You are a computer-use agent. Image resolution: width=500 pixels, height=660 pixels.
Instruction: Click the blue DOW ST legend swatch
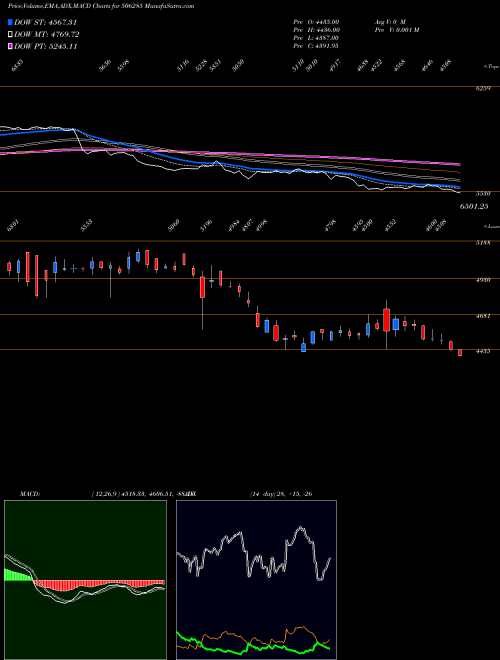coord(11,22)
